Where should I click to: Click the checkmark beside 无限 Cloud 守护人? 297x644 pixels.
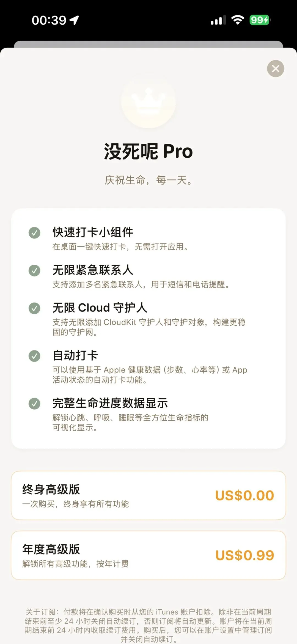[x=34, y=308]
